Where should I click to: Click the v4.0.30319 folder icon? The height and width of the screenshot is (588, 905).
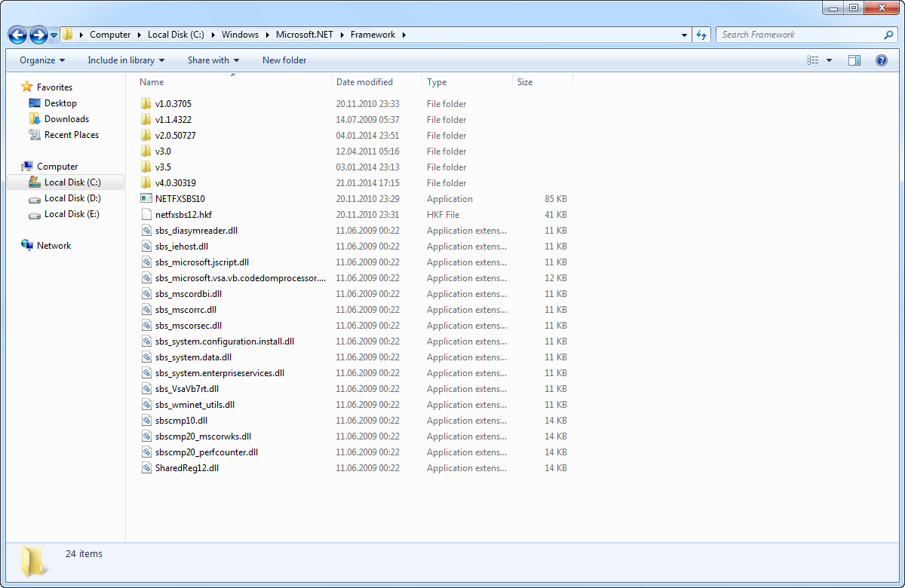tap(146, 182)
